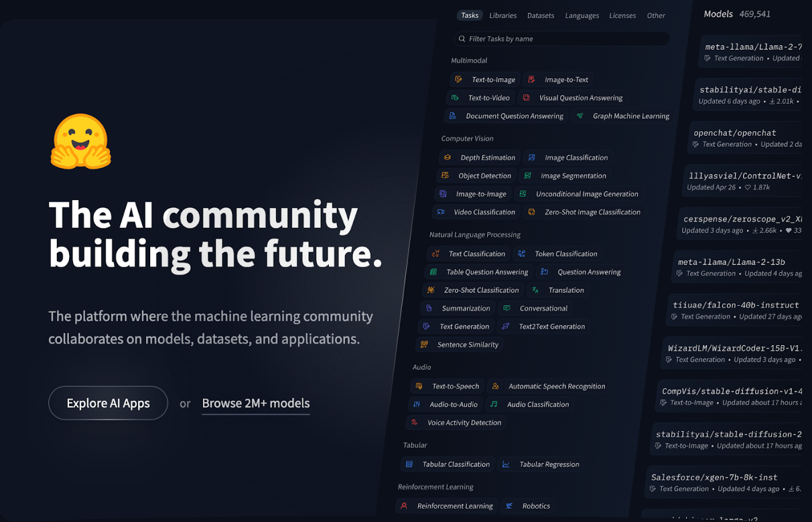This screenshot has width=812, height=522.
Task: Open the tiiuae/falcon-40b-instruct model
Action: point(735,305)
